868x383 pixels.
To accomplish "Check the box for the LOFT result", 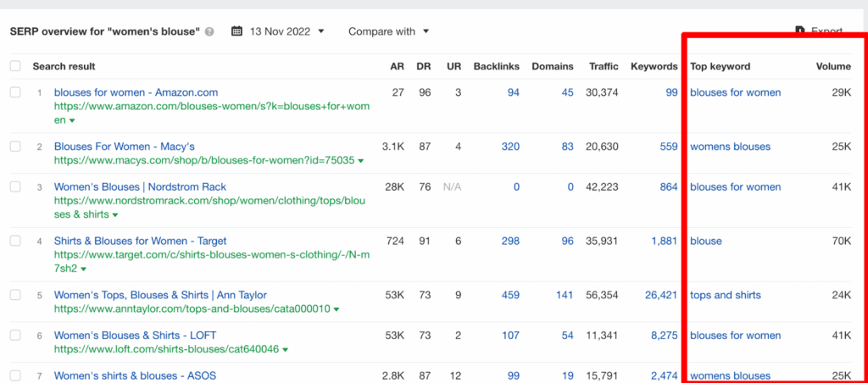I will pyautogui.click(x=15, y=336).
